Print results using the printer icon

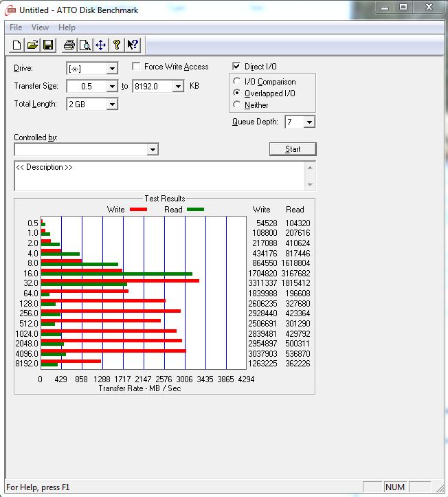[x=69, y=45]
